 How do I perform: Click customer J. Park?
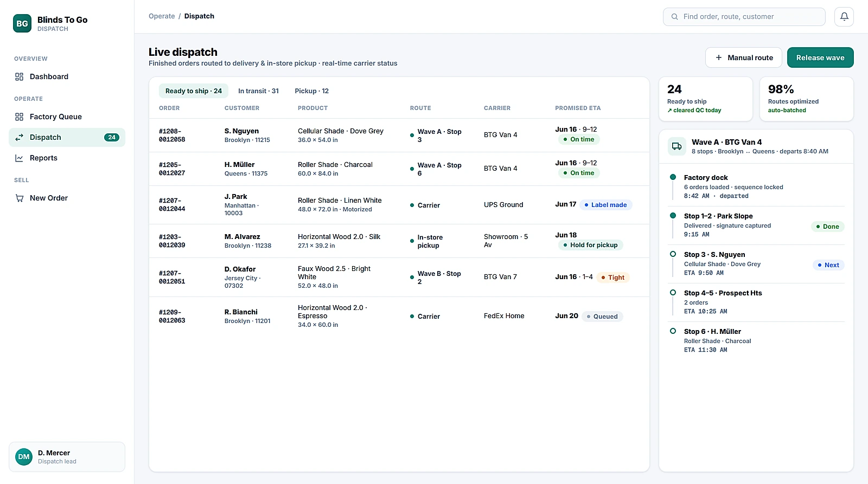click(236, 197)
